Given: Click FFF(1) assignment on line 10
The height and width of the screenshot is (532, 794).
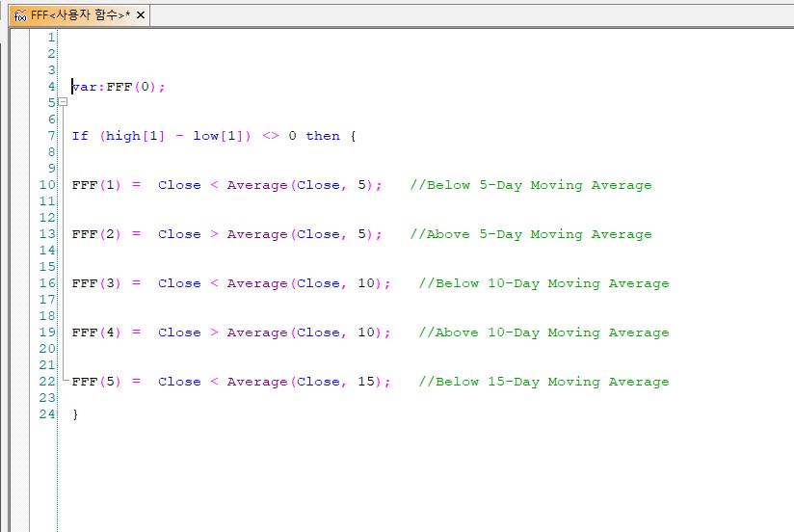Looking at the screenshot, I should pos(96,185).
